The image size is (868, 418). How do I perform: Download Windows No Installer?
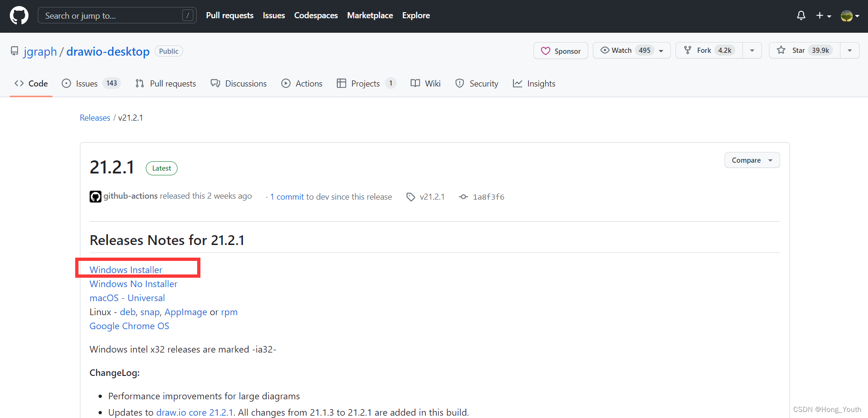click(x=134, y=284)
